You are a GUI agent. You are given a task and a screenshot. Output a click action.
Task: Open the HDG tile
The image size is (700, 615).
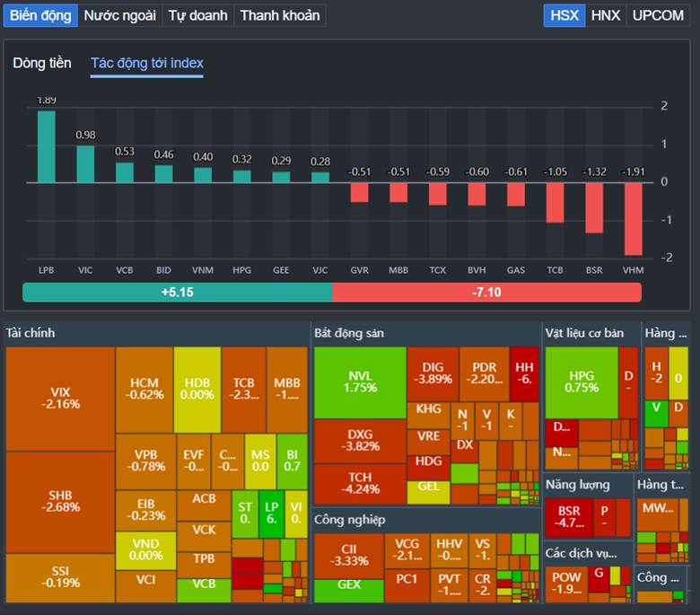(x=429, y=468)
